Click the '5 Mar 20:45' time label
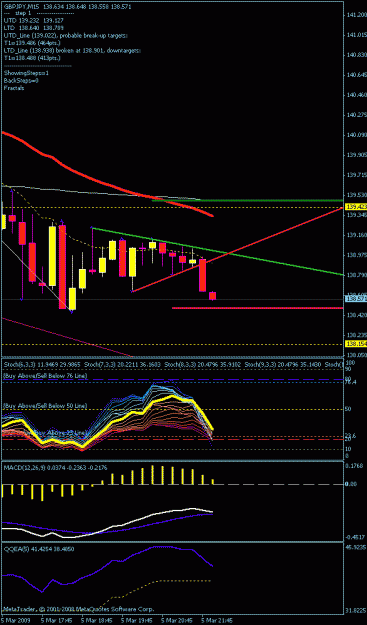 coord(177,621)
